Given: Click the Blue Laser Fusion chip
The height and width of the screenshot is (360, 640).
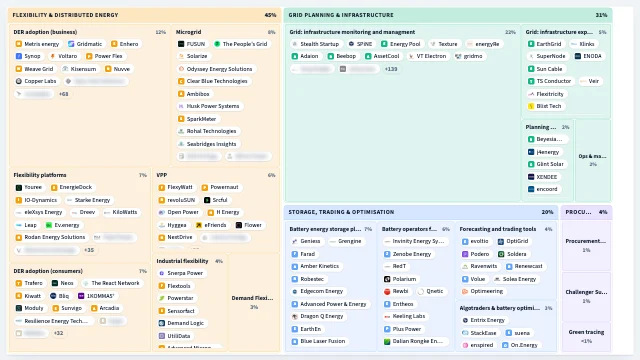Looking at the screenshot, I should pos(320,341).
